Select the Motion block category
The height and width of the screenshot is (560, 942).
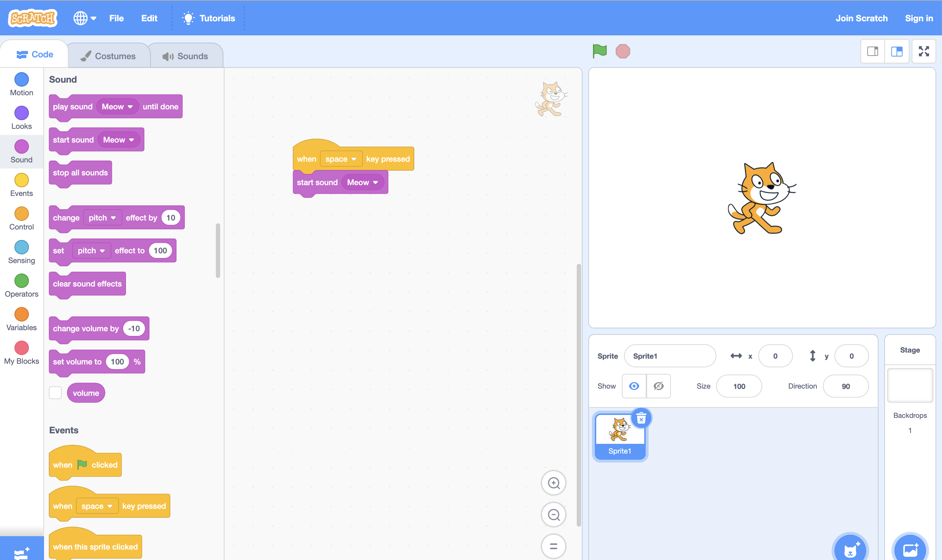pyautogui.click(x=22, y=84)
